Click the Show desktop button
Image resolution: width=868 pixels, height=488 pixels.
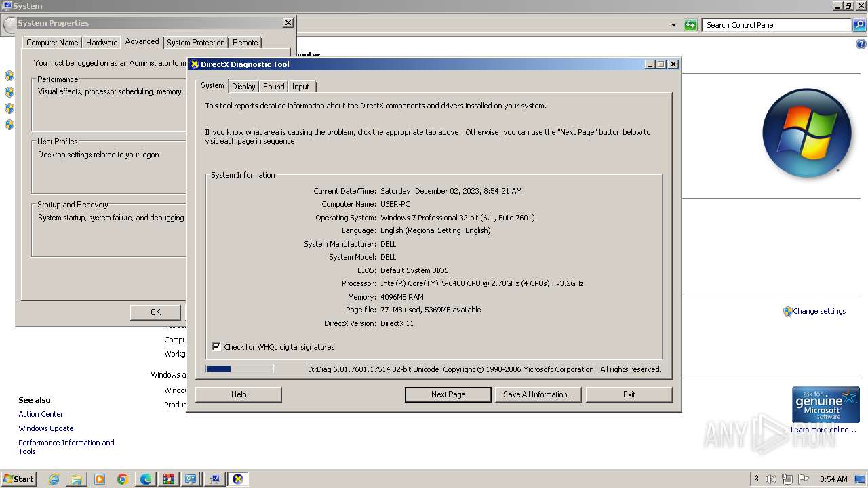pyautogui.click(x=860, y=479)
